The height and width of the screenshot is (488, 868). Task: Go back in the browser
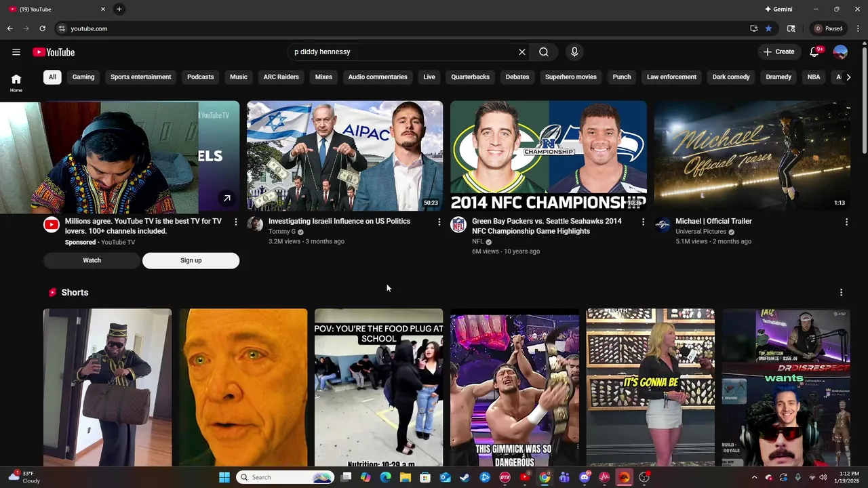coord(9,28)
